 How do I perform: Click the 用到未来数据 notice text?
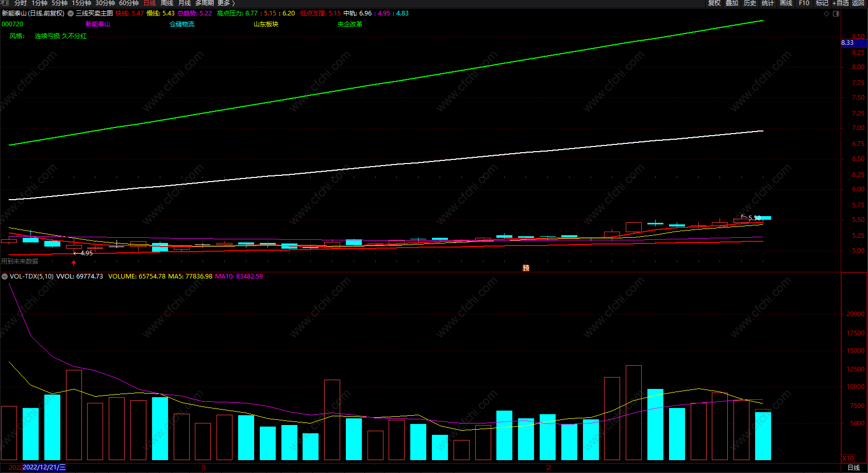click(x=20, y=262)
